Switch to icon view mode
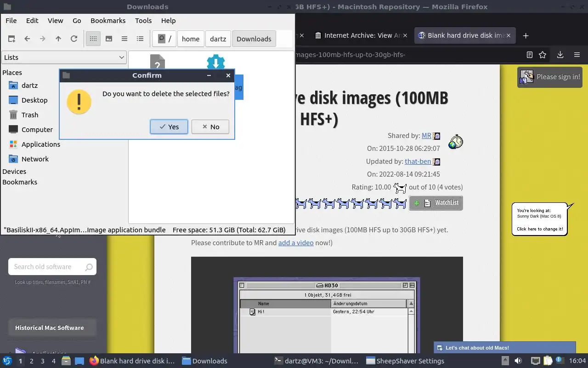The width and height of the screenshot is (588, 368). tap(93, 39)
